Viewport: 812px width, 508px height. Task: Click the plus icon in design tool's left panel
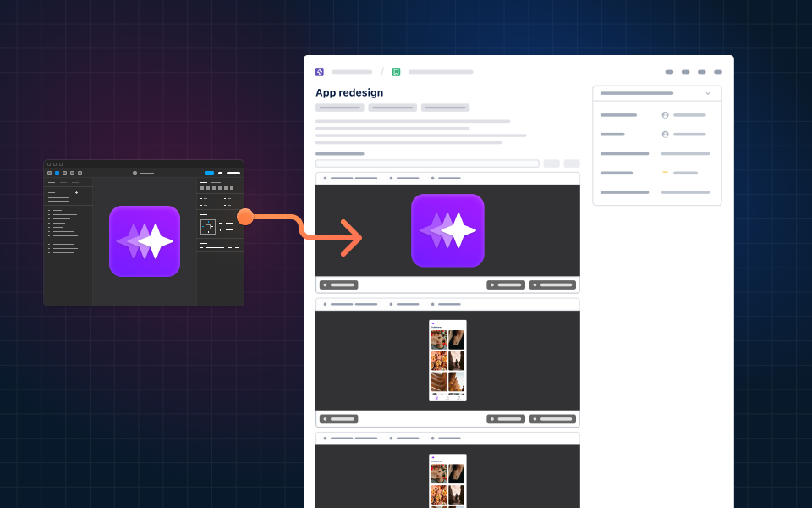click(77, 192)
